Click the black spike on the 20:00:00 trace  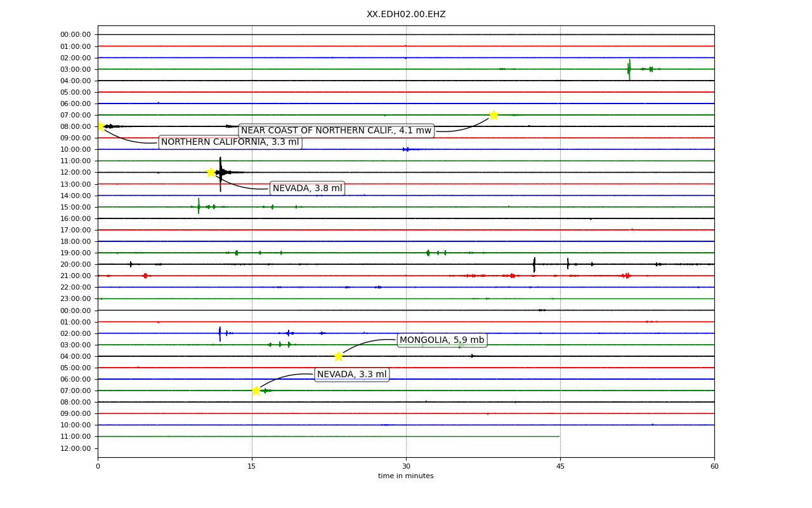pyautogui.click(x=534, y=264)
